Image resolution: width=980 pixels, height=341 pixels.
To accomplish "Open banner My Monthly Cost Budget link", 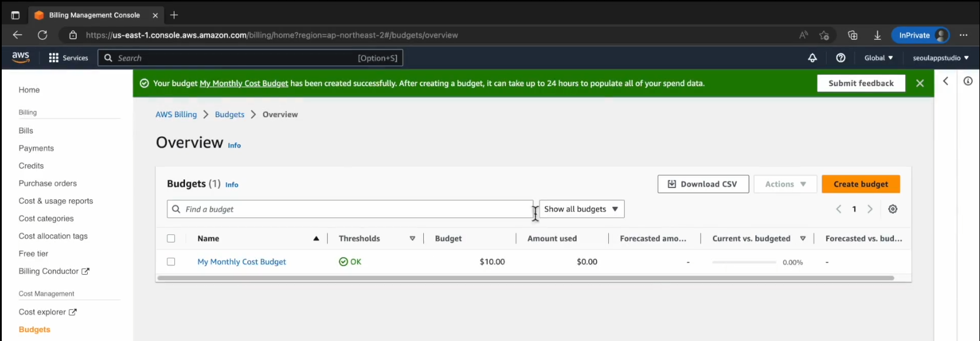I will tap(244, 83).
